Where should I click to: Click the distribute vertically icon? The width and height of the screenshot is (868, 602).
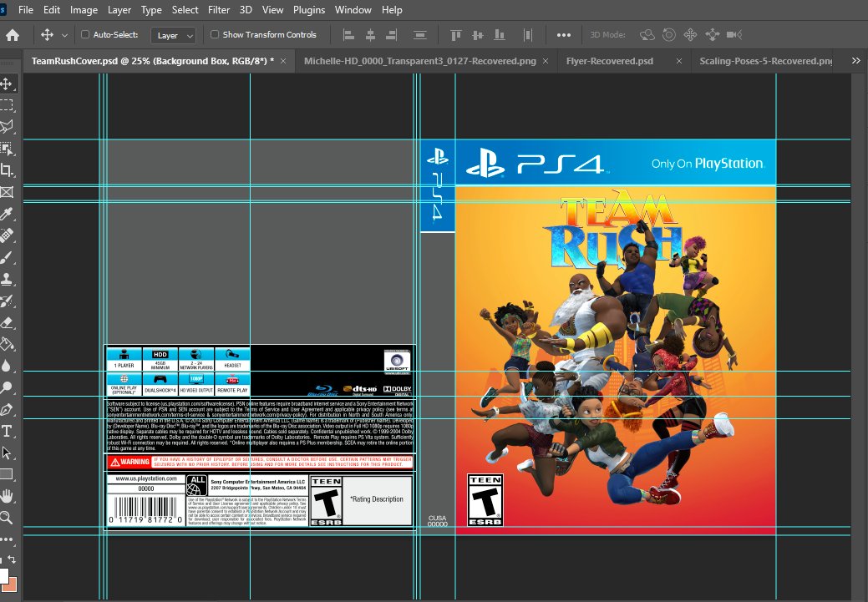[x=420, y=35]
